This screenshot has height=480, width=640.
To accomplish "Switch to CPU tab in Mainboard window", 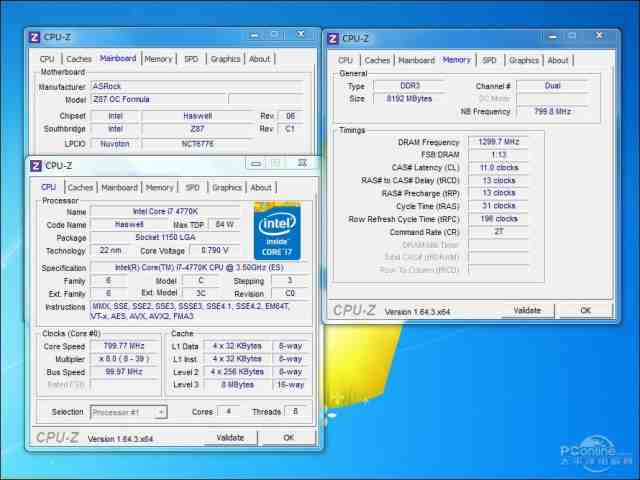I will [x=47, y=59].
